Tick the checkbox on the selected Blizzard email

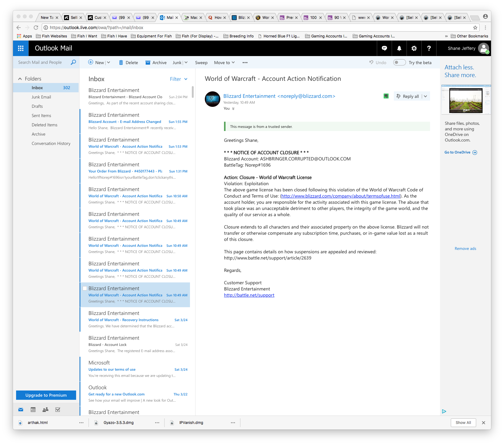coord(84,288)
